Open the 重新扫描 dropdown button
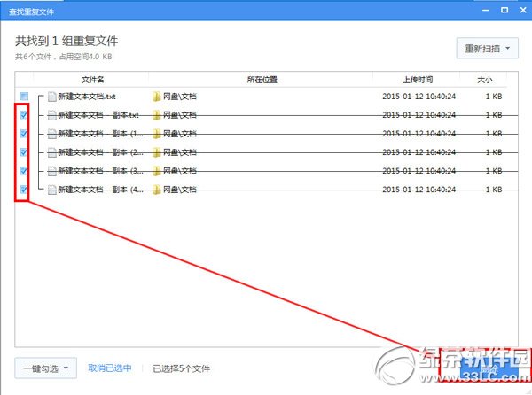Screen dimensions: 532x395 (x=487, y=49)
